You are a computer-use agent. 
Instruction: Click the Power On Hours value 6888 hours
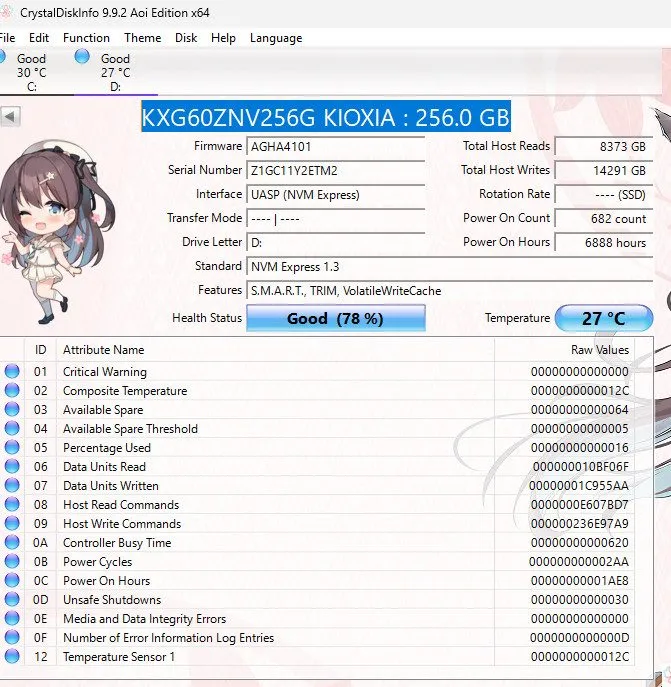pos(604,243)
